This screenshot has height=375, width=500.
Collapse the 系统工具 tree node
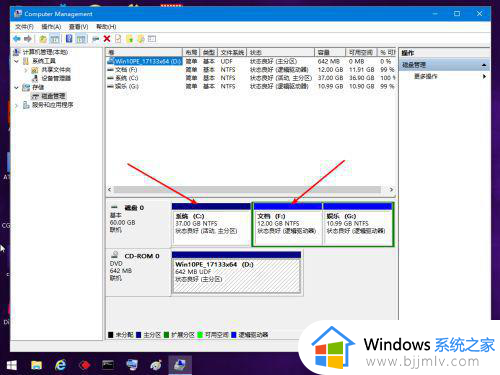click(x=16, y=61)
